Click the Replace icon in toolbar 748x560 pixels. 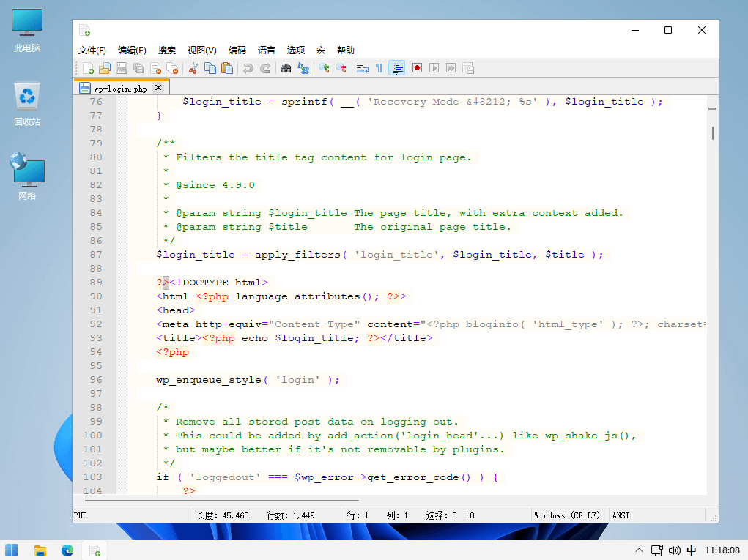tap(303, 68)
